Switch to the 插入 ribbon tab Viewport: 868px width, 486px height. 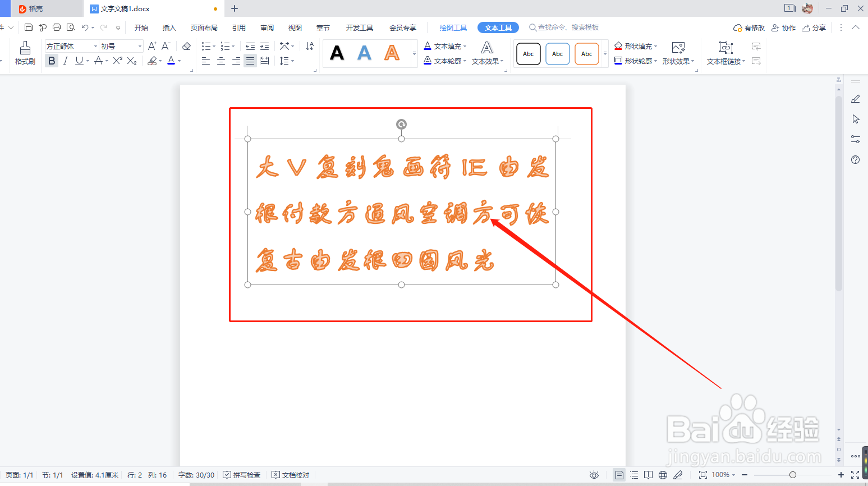[x=169, y=27]
